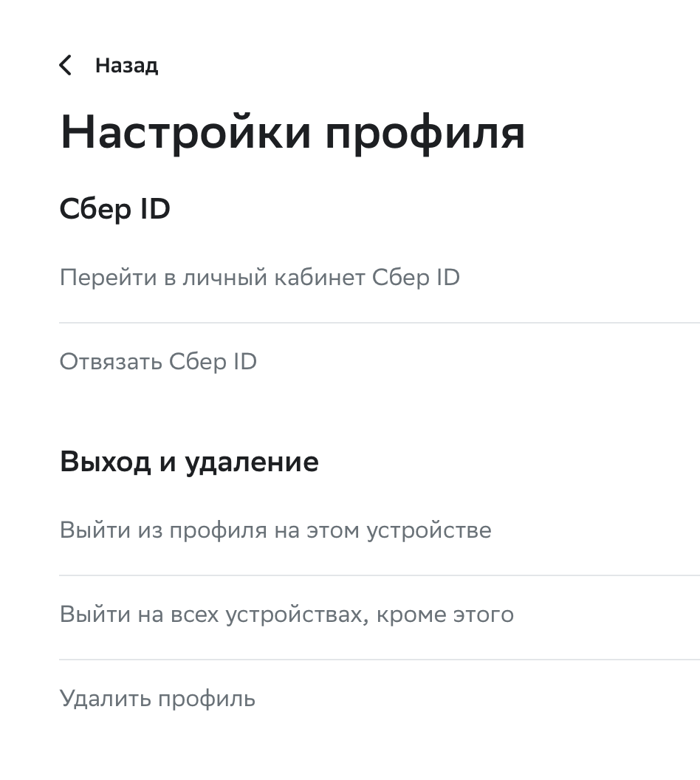
Task: Click the word 'профиля' in the page title
Action: click(x=425, y=134)
